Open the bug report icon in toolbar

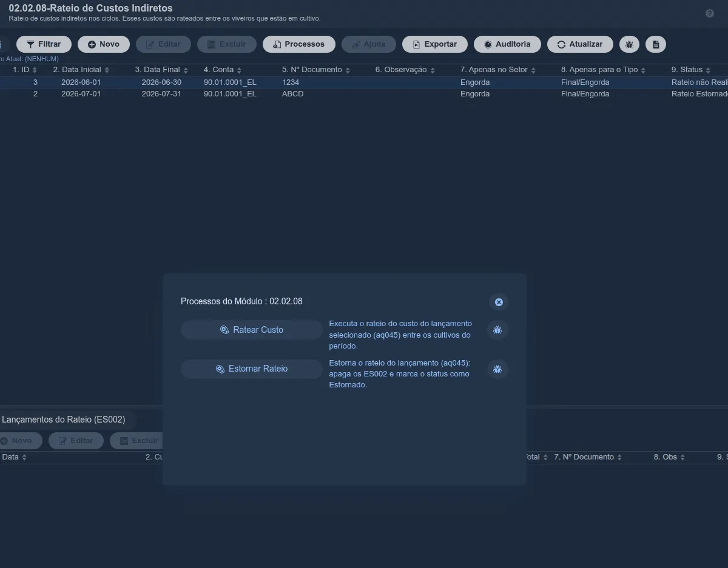point(629,44)
